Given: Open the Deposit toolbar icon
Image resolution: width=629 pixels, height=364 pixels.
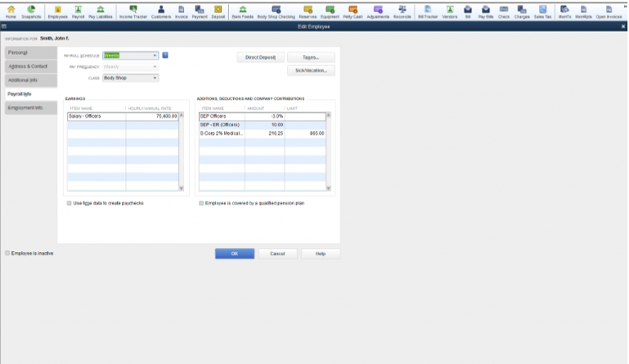Looking at the screenshot, I should click(x=218, y=11).
